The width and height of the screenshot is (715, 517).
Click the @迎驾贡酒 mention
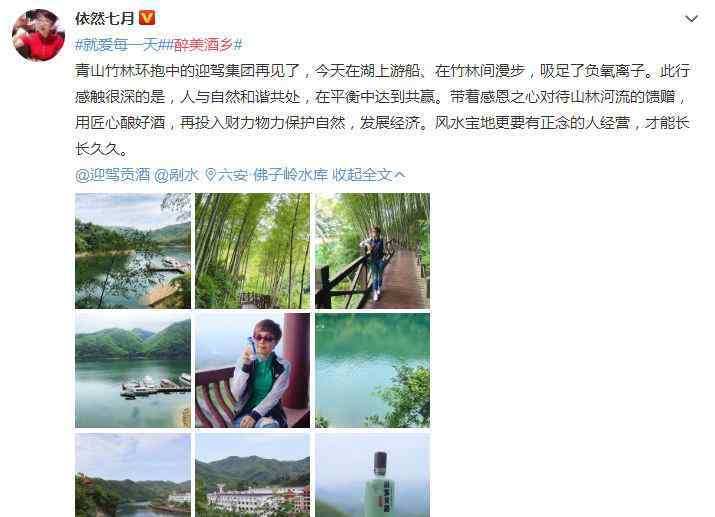point(113,175)
